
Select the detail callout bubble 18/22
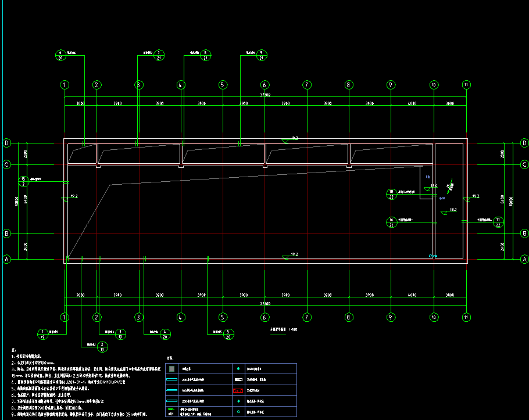click(x=391, y=194)
